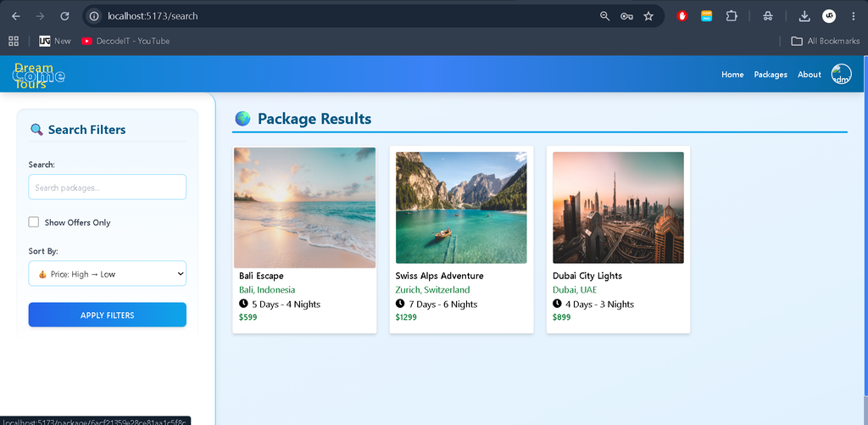Image resolution: width=868 pixels, height=425 pixels.
Task: Open the Bali Escape beach thumbnail
Action: pos(304,208)
